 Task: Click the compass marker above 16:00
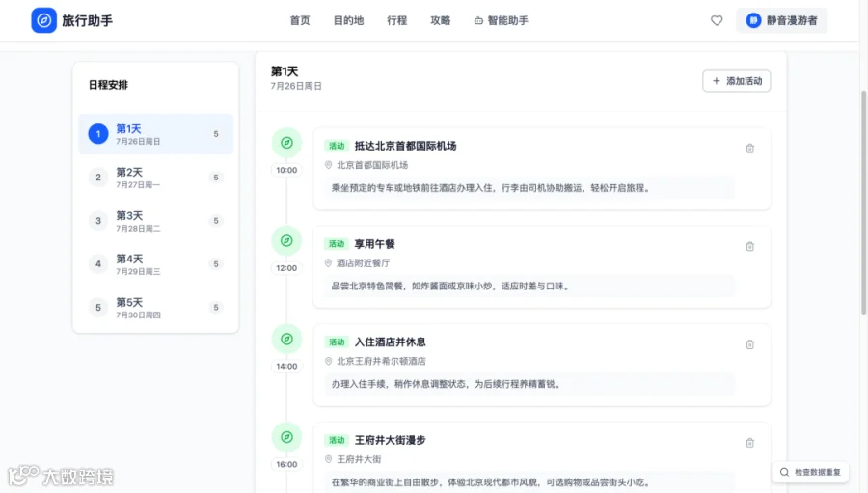286,437
